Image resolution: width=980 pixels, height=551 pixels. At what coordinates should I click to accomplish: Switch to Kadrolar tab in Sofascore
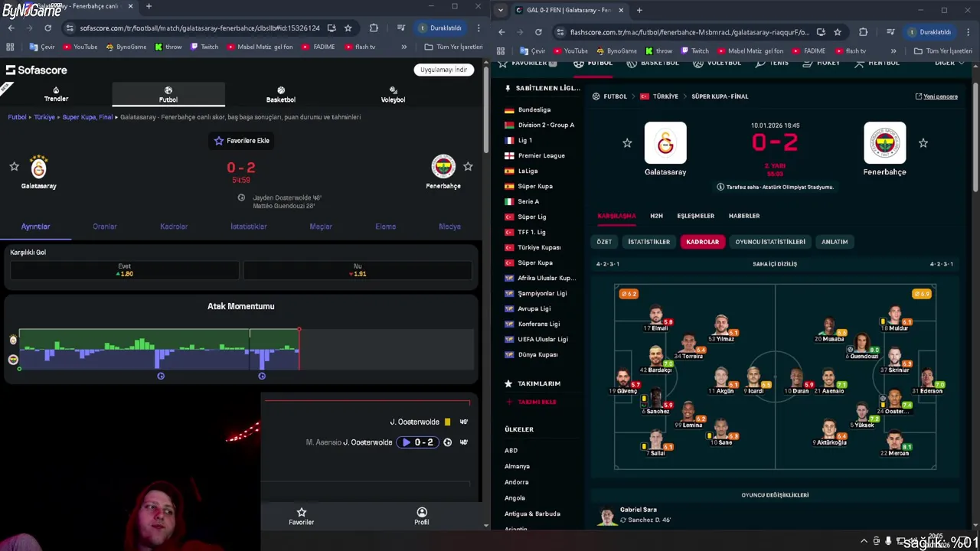[x=174, y=227]
